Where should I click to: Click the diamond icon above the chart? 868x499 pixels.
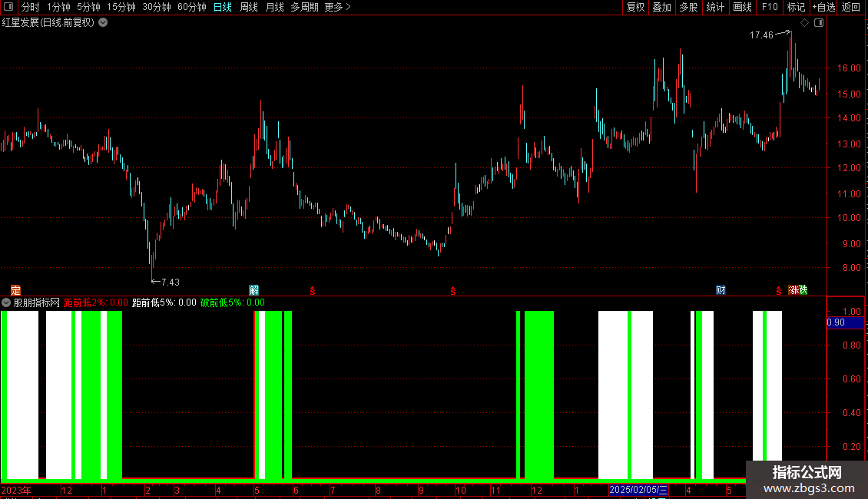click(804, 23)
